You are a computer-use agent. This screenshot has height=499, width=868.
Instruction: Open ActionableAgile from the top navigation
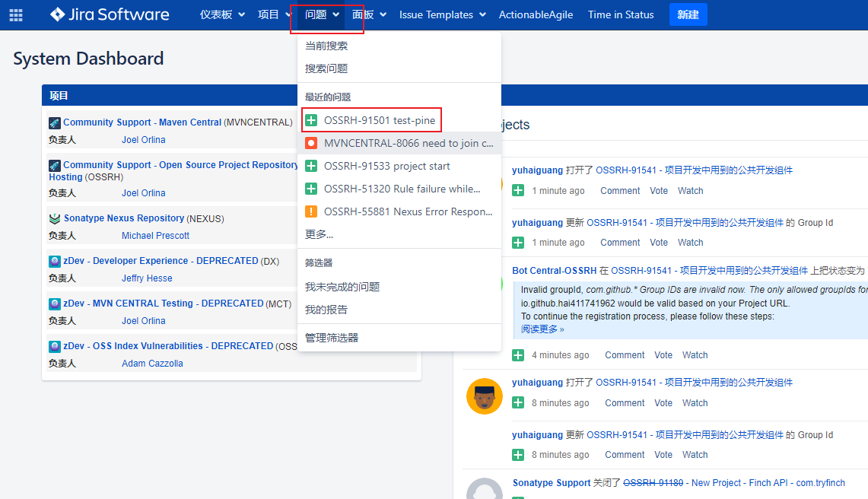coord(536,14)
